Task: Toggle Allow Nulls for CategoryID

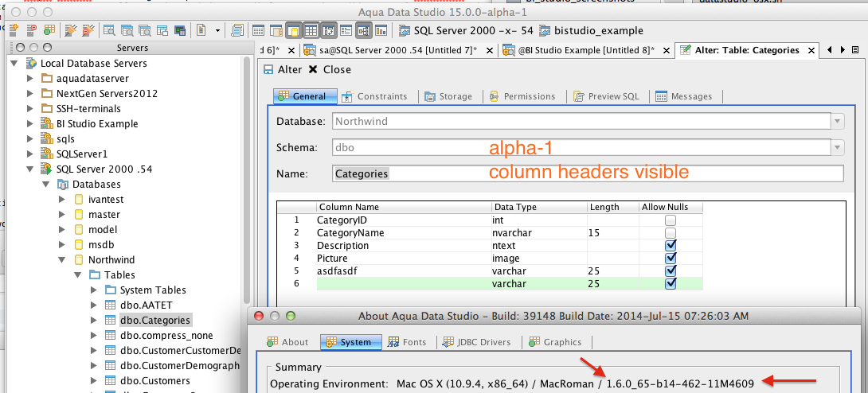Action: [671, 220]
